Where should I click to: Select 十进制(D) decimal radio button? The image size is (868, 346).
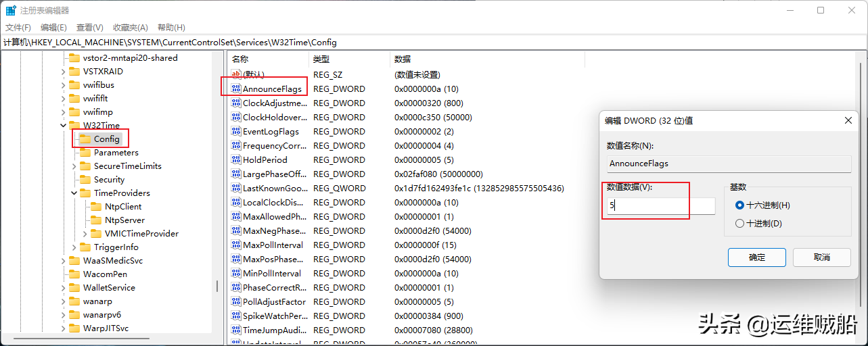(739, 224)
